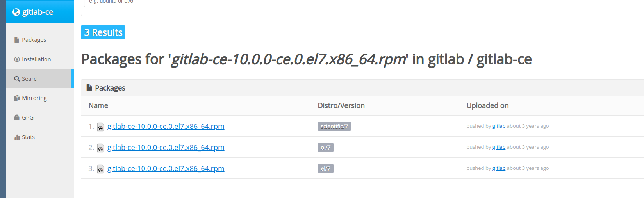Click the 3 Results label

103,32
